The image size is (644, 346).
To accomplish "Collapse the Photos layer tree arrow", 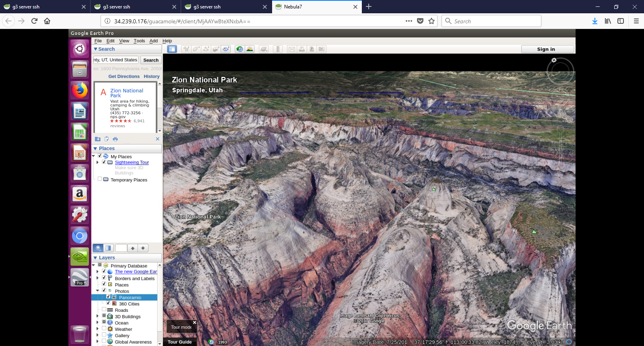I will tap(97, 290).
